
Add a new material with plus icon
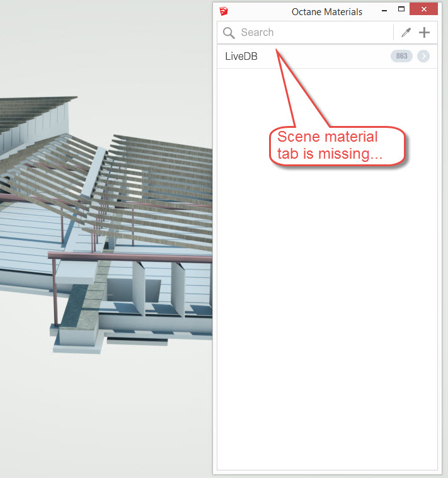[x=424, y=32]
